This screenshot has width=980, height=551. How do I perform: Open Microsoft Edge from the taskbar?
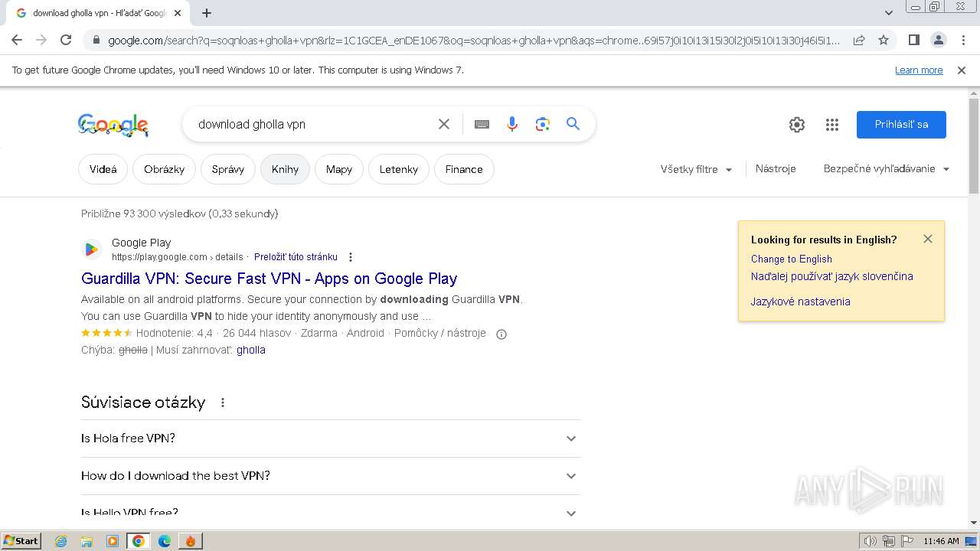[164, 541]
